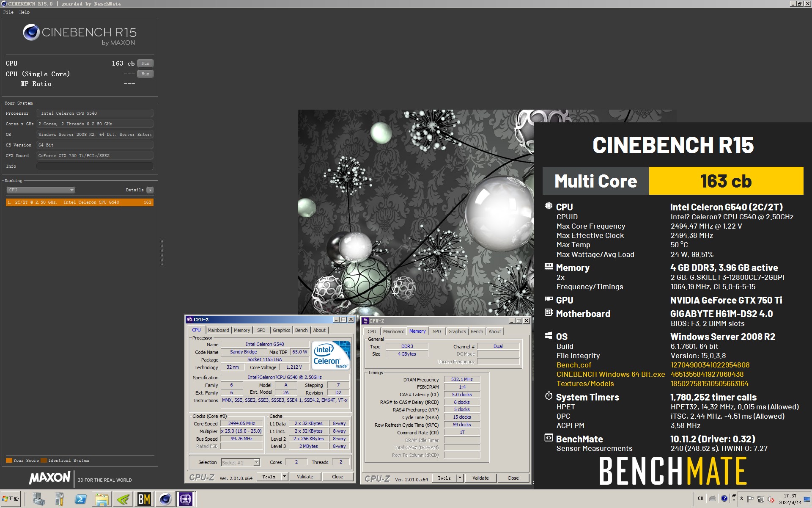Open the Graphics tab in left CPU-Z window
The width and height of the screenshot is (812, 508).
pos(281,330)
